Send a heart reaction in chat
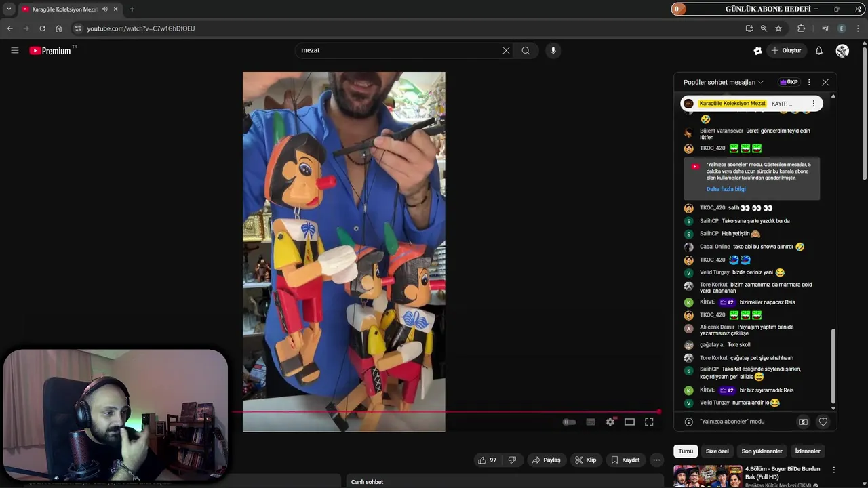The image size is (868, 488). (x=823, y=422)
